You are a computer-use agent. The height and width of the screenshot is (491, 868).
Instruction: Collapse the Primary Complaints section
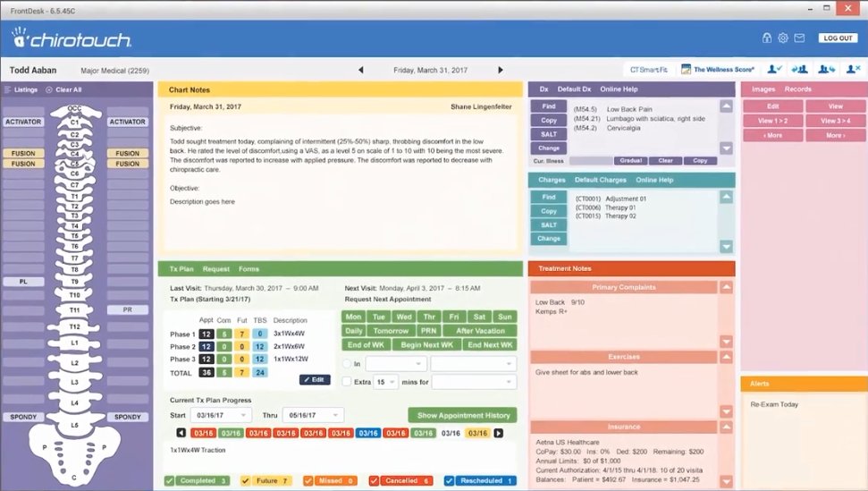click(726, 288)
